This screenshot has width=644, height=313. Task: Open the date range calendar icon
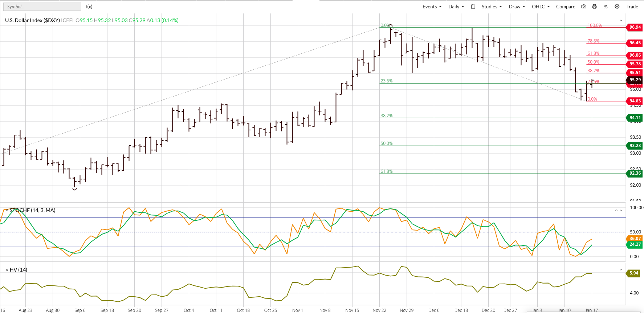(473, 7)
